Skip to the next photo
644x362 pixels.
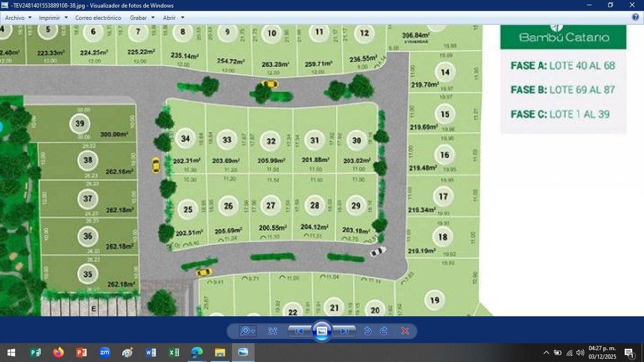[x=345, y=331]
